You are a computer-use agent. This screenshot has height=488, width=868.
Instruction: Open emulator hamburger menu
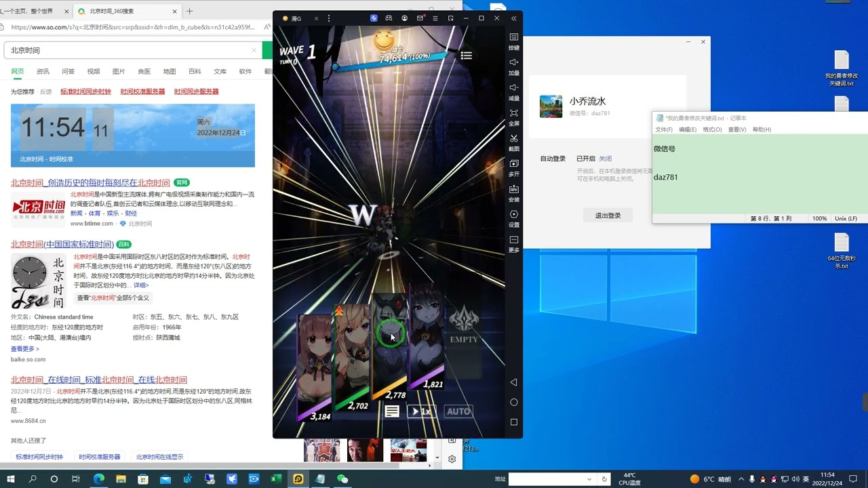[435, 18]
